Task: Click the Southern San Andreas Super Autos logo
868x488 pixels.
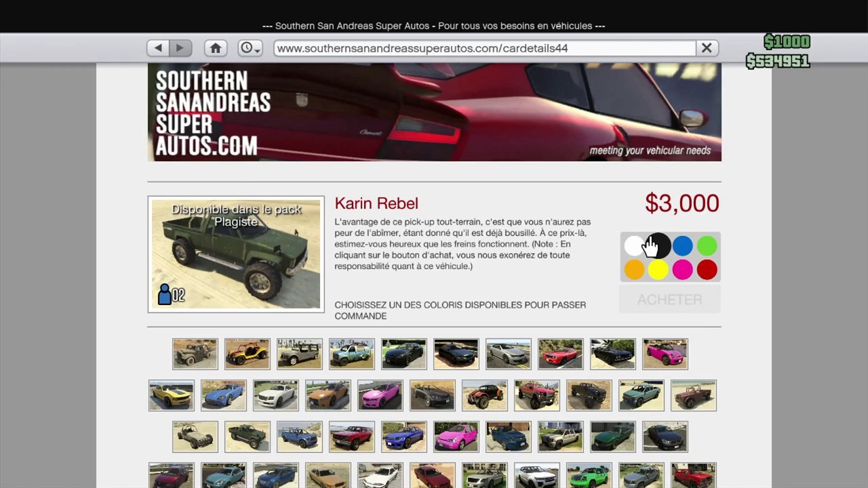Action: [x=213, y=113]
